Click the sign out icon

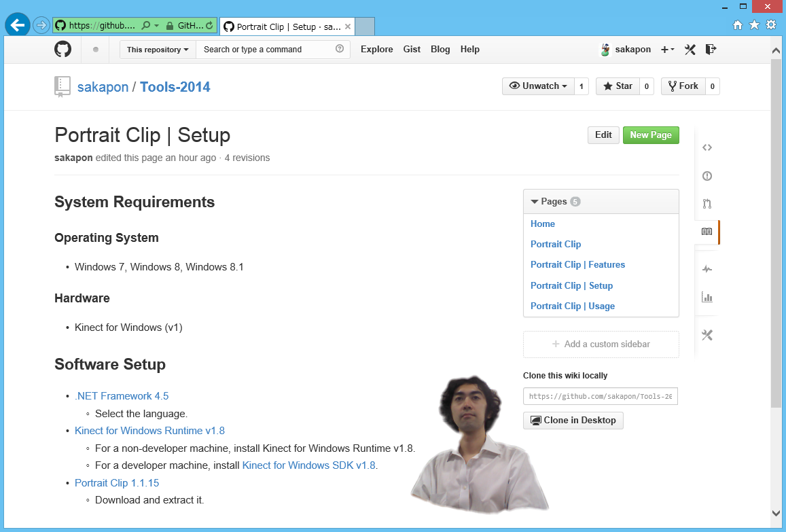711,49
